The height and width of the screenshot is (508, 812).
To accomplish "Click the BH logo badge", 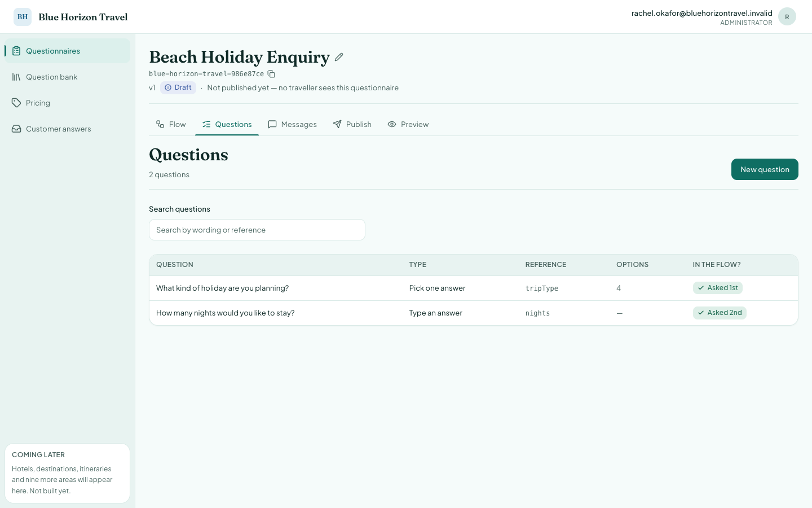I will pos(23,17).
